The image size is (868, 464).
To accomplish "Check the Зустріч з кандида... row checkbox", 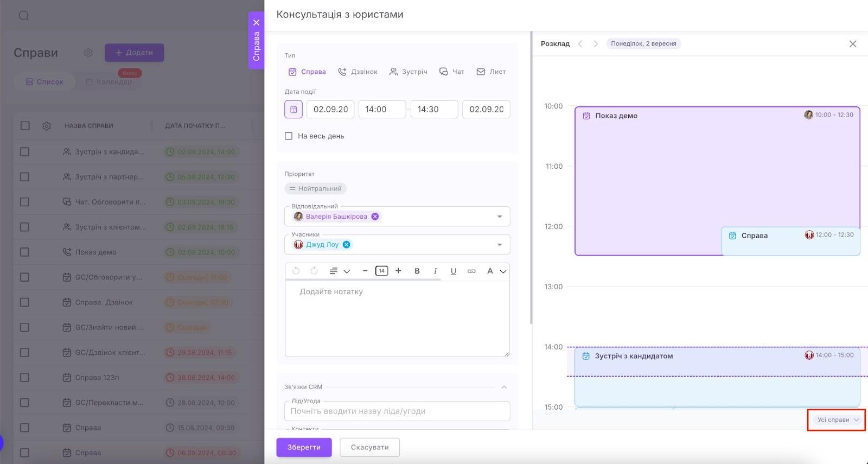I will click(x=25, y=152).
